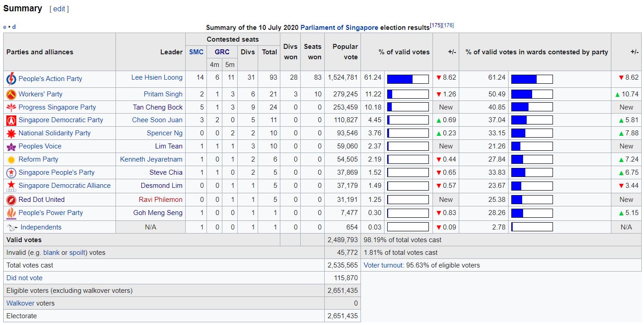Open the National Solidarity Party link
The height and width of the screenshot is (325, 644).
(x=54, y=134)
